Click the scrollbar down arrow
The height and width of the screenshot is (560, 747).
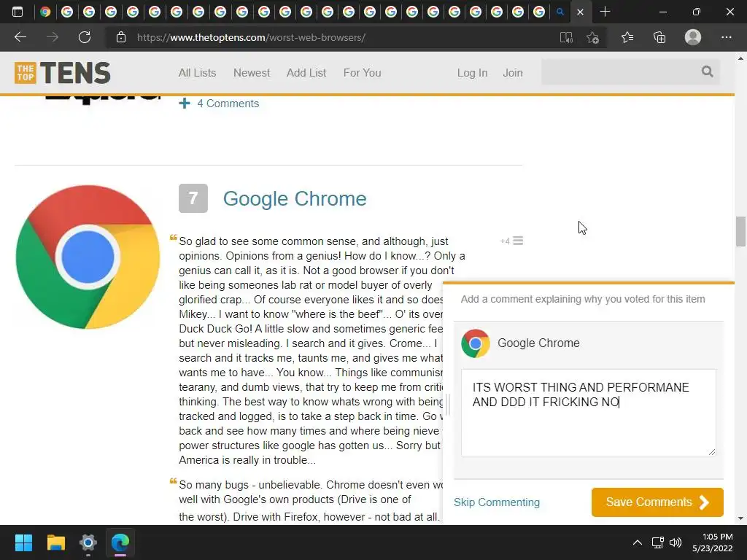[740, 518]
